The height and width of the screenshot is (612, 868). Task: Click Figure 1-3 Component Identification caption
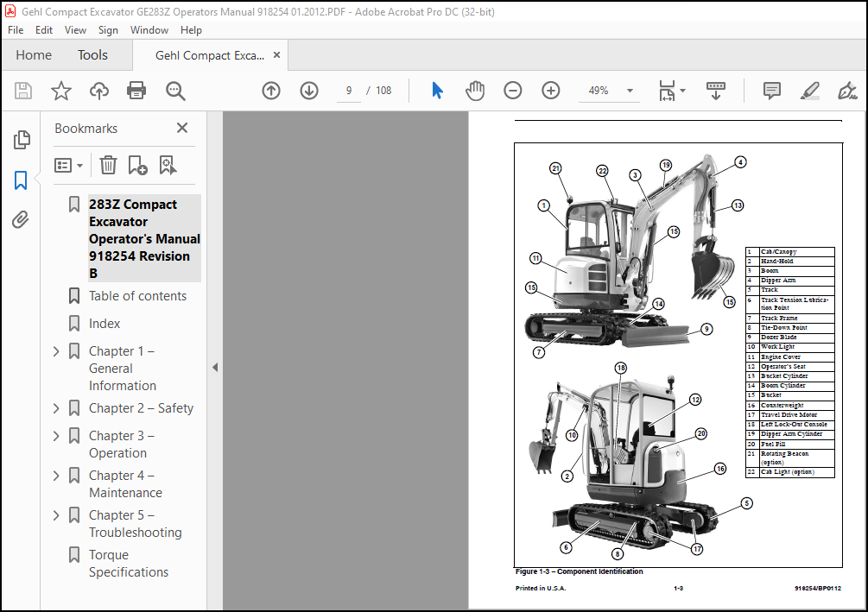[579, 571]
